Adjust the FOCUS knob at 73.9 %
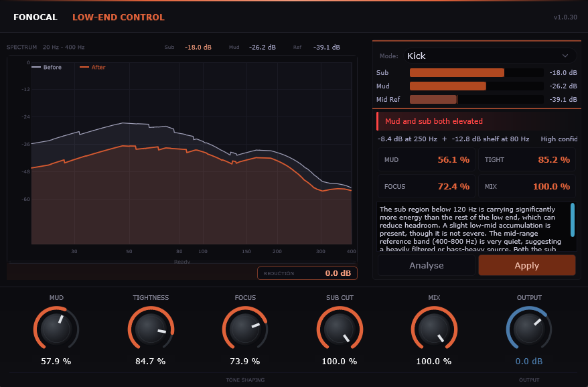The image size is (588, 387). click(x=245, y=329)
